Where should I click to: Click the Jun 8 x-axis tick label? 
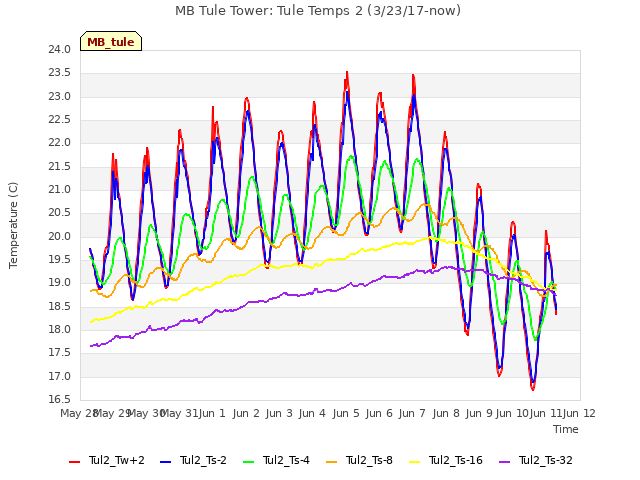pos(446,413)
